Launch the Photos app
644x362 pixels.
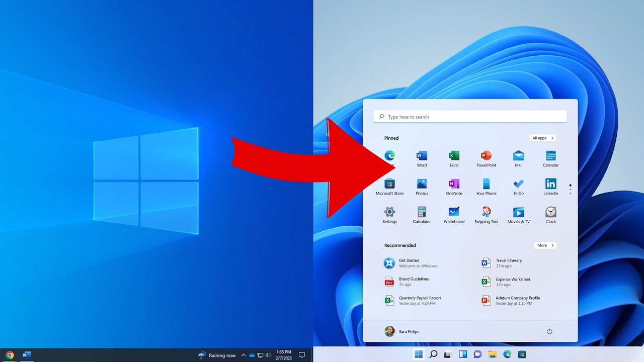tap(422, 187)
